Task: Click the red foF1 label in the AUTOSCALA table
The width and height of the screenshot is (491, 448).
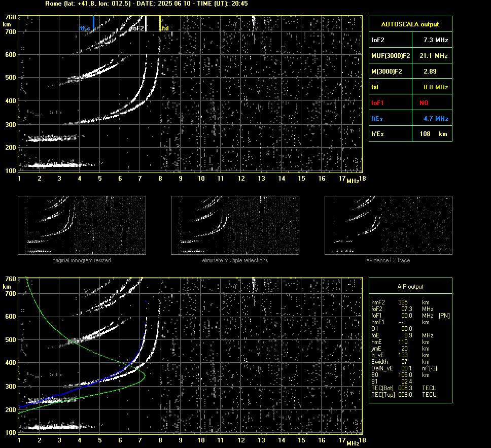Action: [377, 103]
